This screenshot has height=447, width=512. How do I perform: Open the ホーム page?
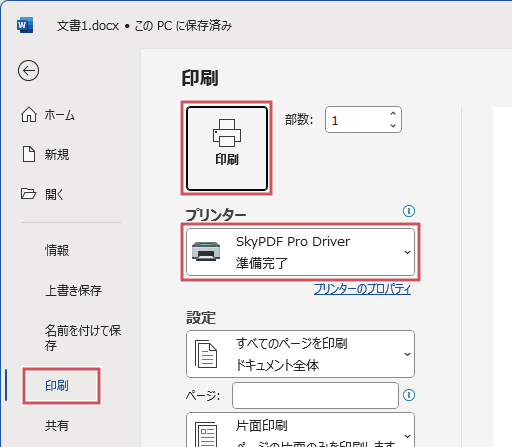(x=48, y=115)
